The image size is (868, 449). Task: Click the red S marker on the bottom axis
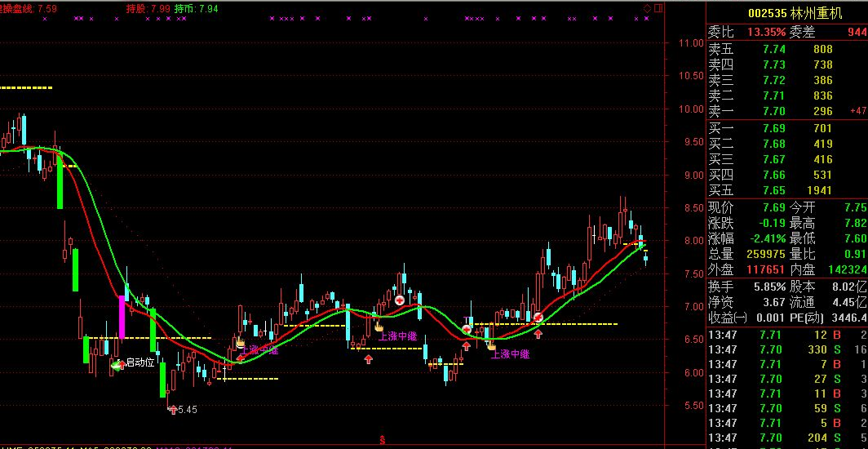click(x=382, y=441)
